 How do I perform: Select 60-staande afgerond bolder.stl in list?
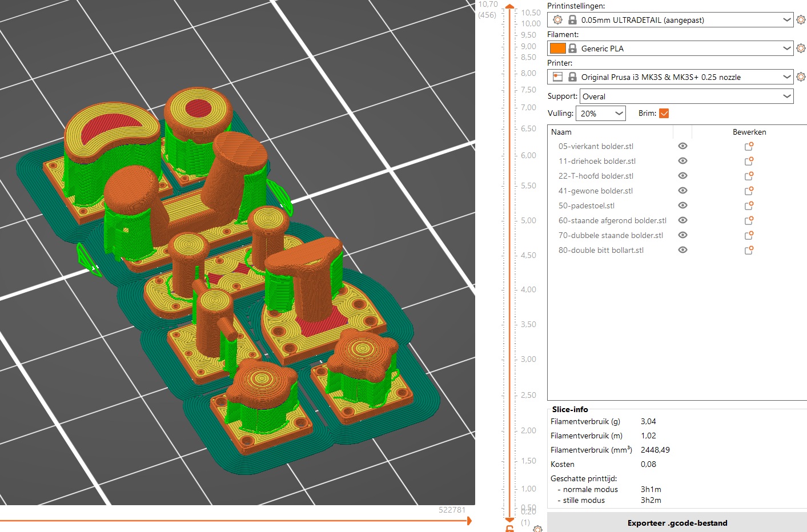[x=612, y=220]
